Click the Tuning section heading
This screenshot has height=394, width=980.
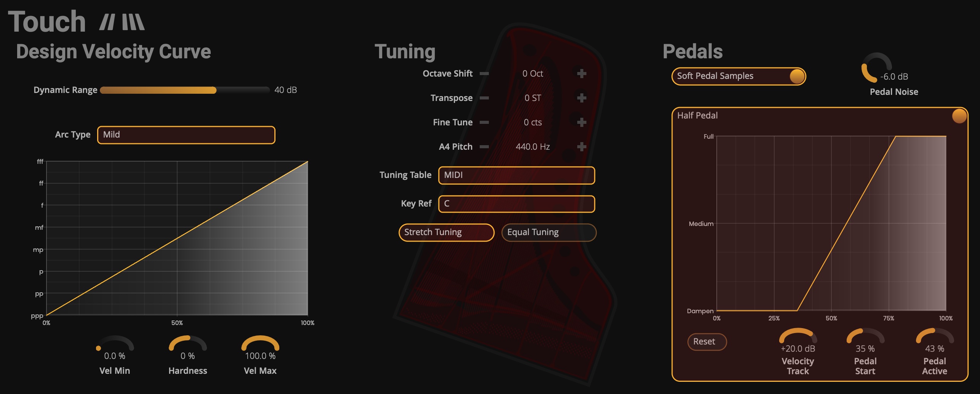tap(405, 52)
